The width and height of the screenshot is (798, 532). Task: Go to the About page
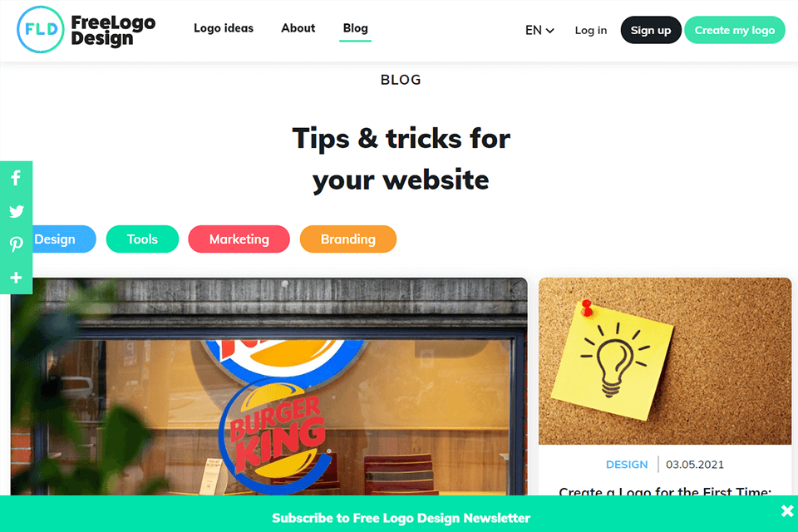298,28
